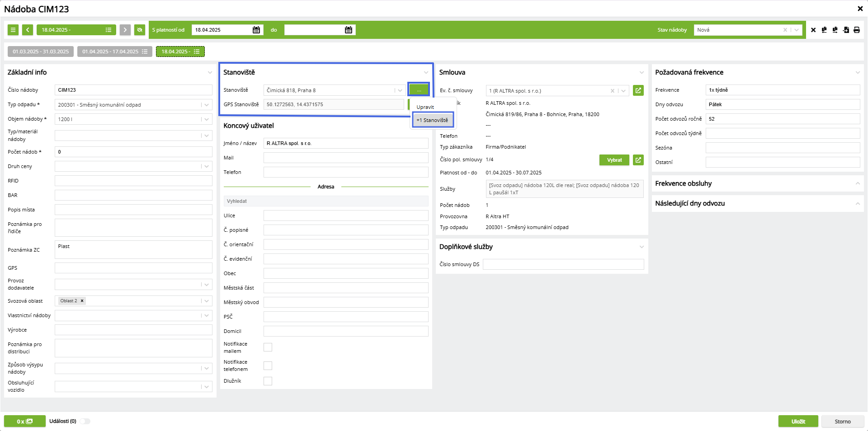Open the Vlastnictví nádoby dropdown
This screenshot has width=868, height=431.
(x=207, y=315)
